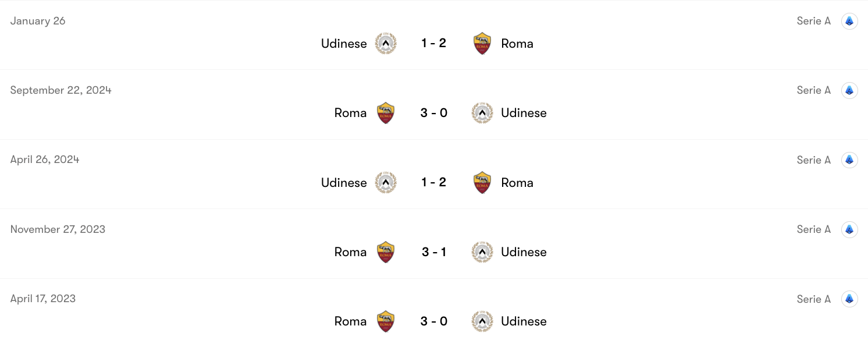Click the Udinese crest in the November 27, 2023 match

pyautogui.click(x=482, y=252)
